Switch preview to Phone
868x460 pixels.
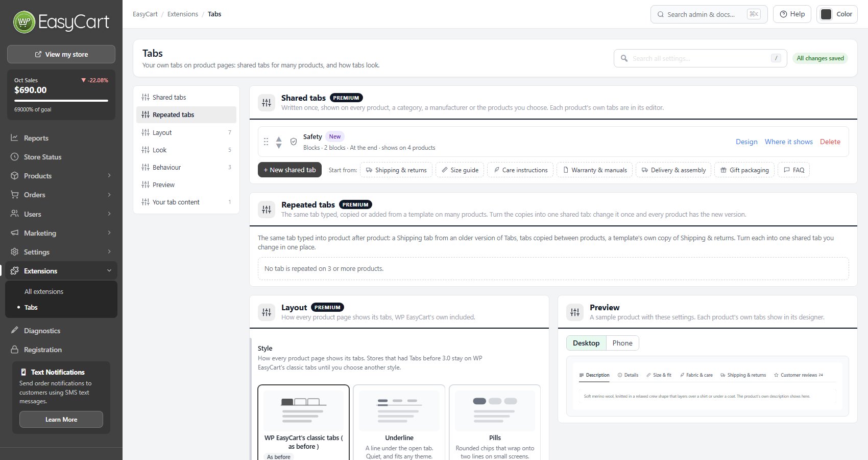click(x=622, y=343)
